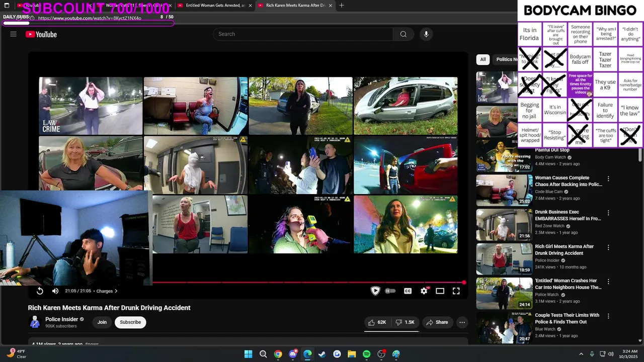
Task: Dislike the video
Action: 405,322
